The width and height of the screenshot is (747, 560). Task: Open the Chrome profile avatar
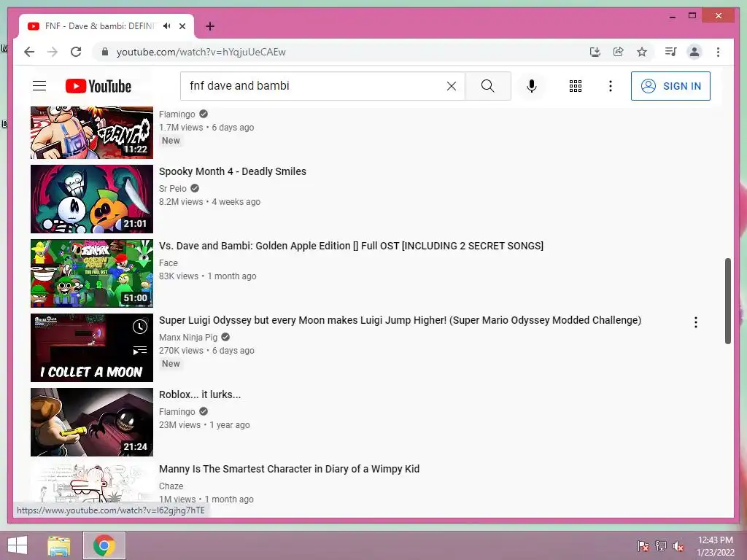click(694, 52)
